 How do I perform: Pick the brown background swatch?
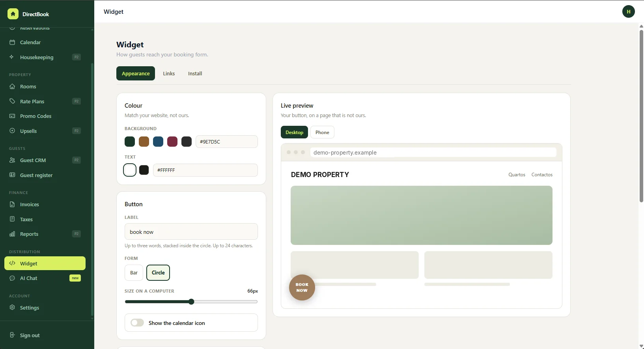click(x=144, y=142)
